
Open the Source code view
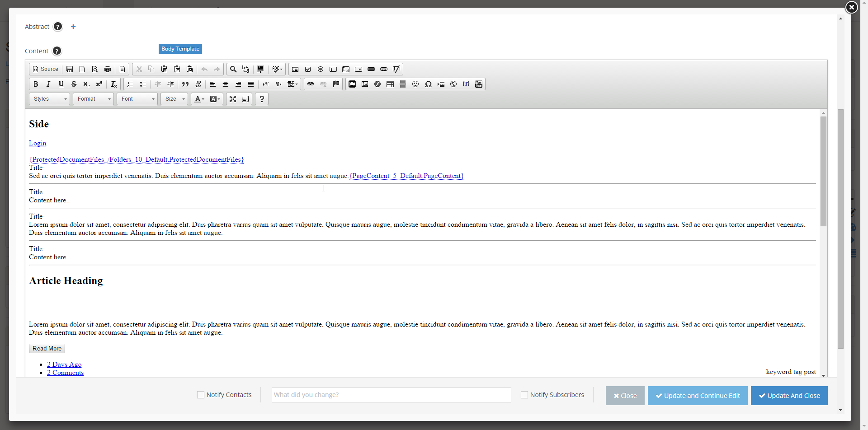45,69
